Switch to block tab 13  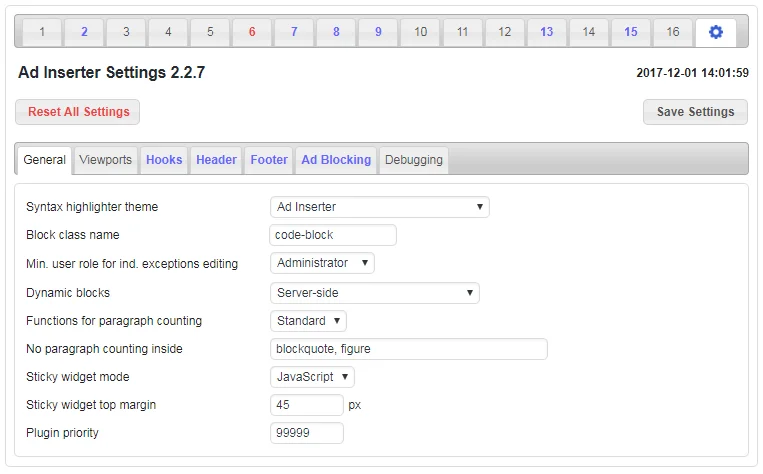tap(546, 32)
